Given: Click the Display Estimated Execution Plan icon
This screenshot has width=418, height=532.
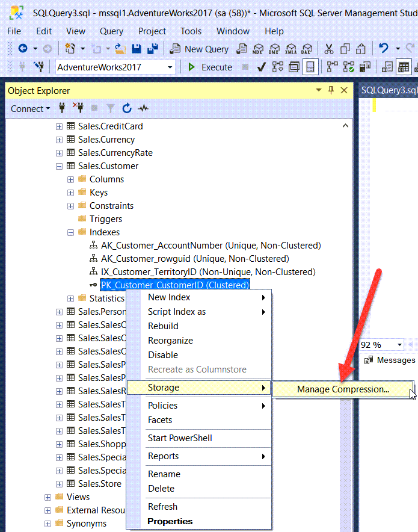Looking at the screenshot, I should [x=278, y=67].
